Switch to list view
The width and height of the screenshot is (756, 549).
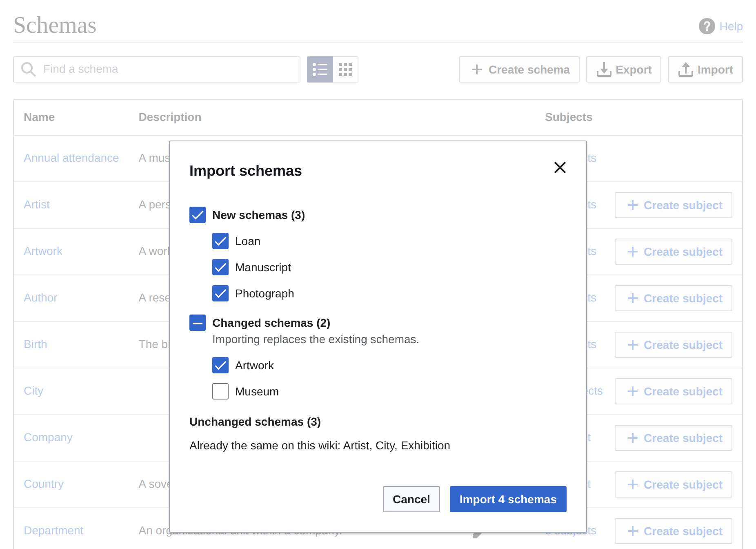(x=320, y=69)
